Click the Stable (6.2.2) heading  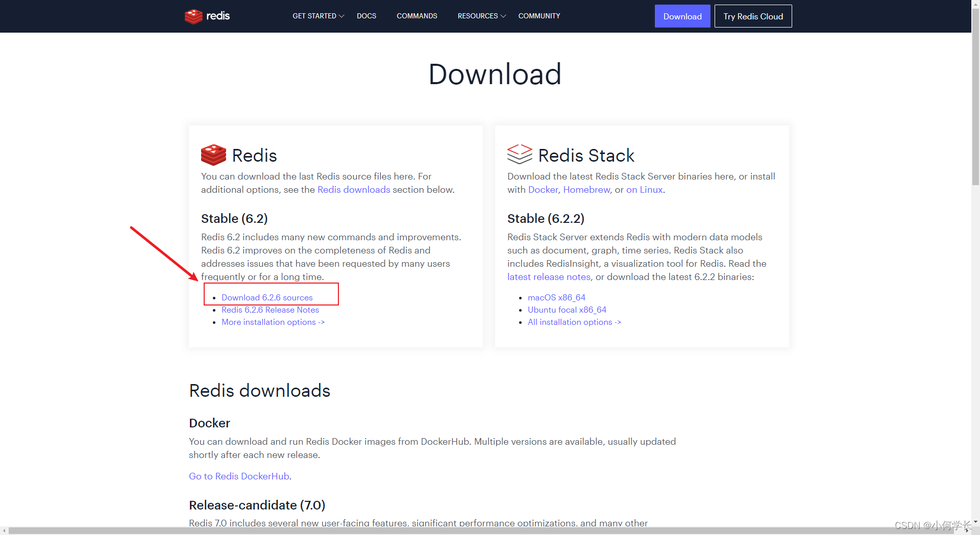546,219
